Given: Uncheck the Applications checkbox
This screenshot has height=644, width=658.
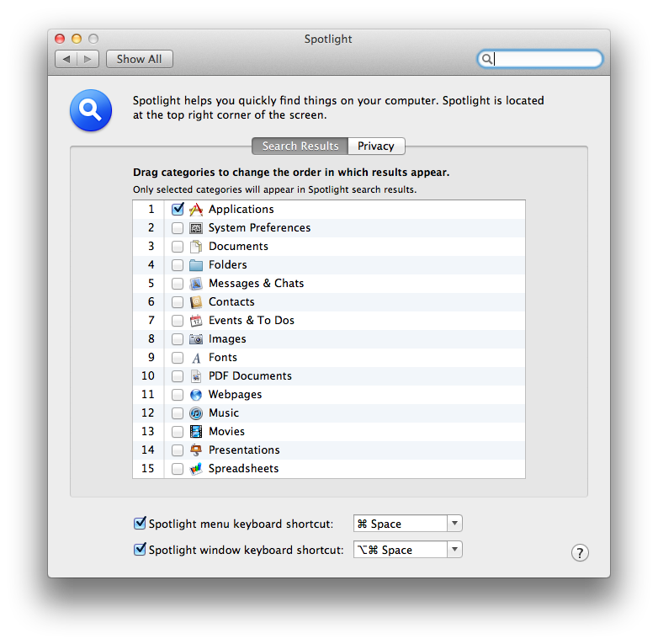Looking at the screenshot, I should pyautogui.click(x=178, y=209).
